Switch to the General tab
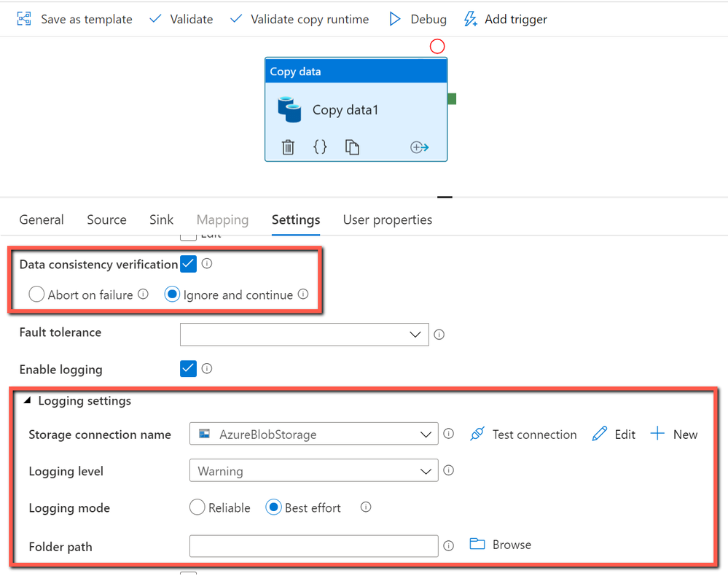 click(42, 219)
